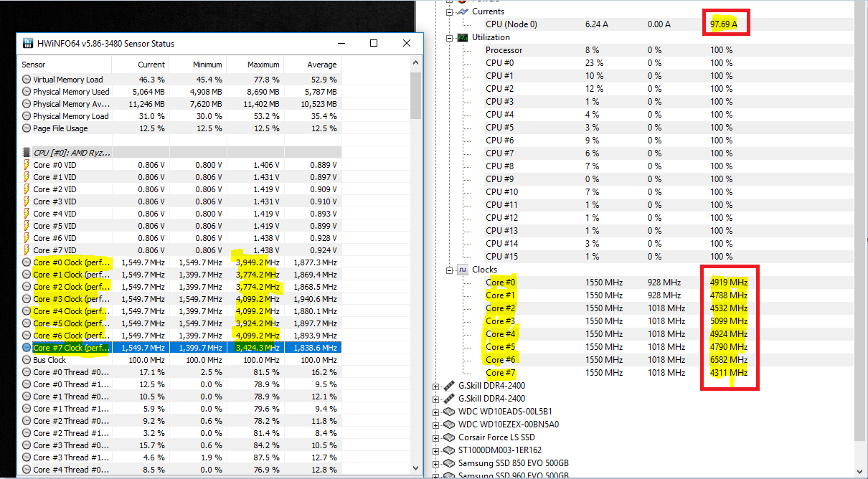Expand the WDC WD10EZEX-00BN5A0 node
Viewport: 868px width, 479px height.
tap(436, 425)
